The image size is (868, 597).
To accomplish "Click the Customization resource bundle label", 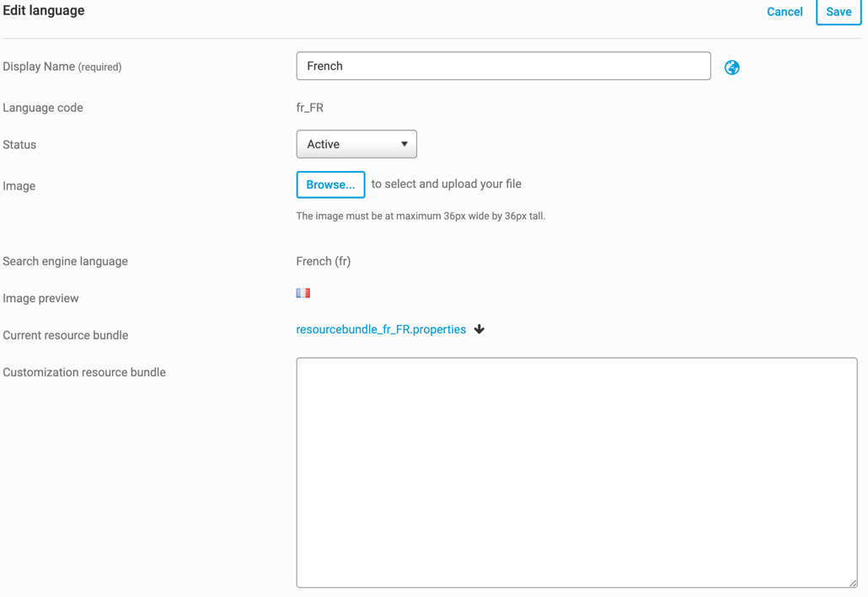I will (84, 372).
